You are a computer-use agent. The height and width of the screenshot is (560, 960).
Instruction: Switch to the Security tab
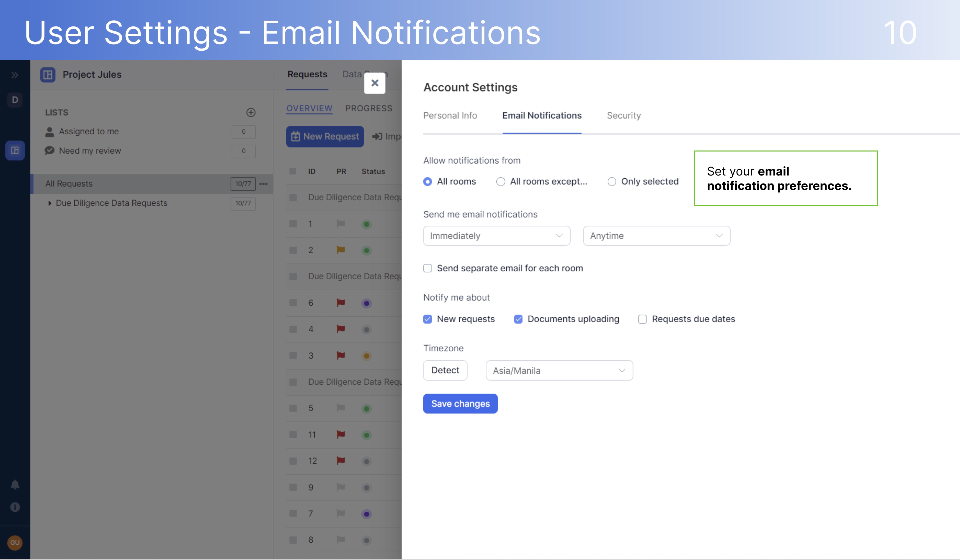tap(623, 115)
